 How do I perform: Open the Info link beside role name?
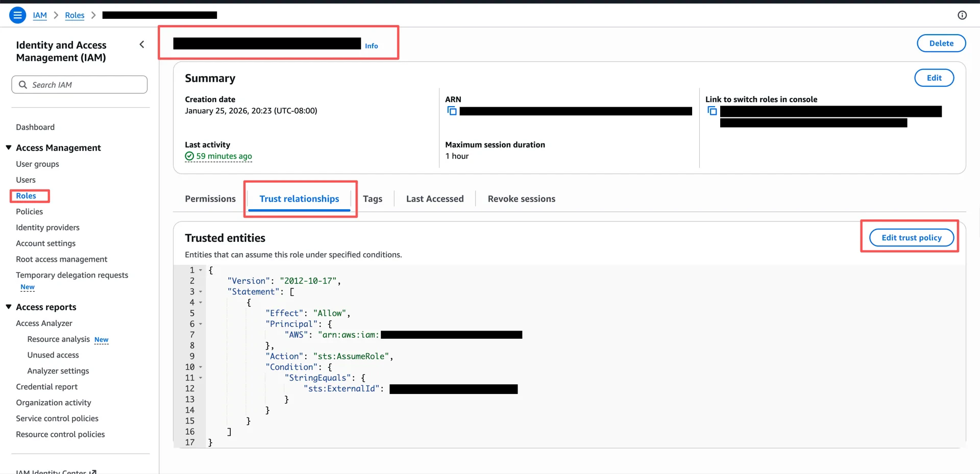tap(372, 46)
